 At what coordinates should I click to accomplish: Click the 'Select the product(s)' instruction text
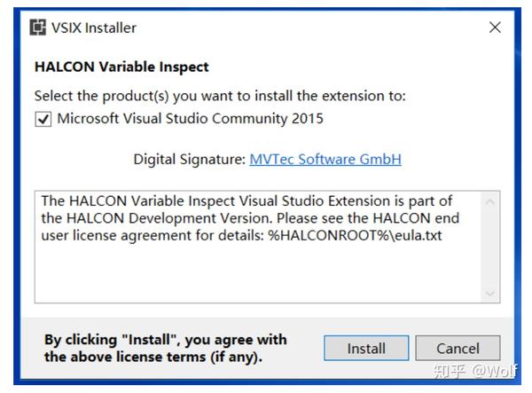point(220,96)
